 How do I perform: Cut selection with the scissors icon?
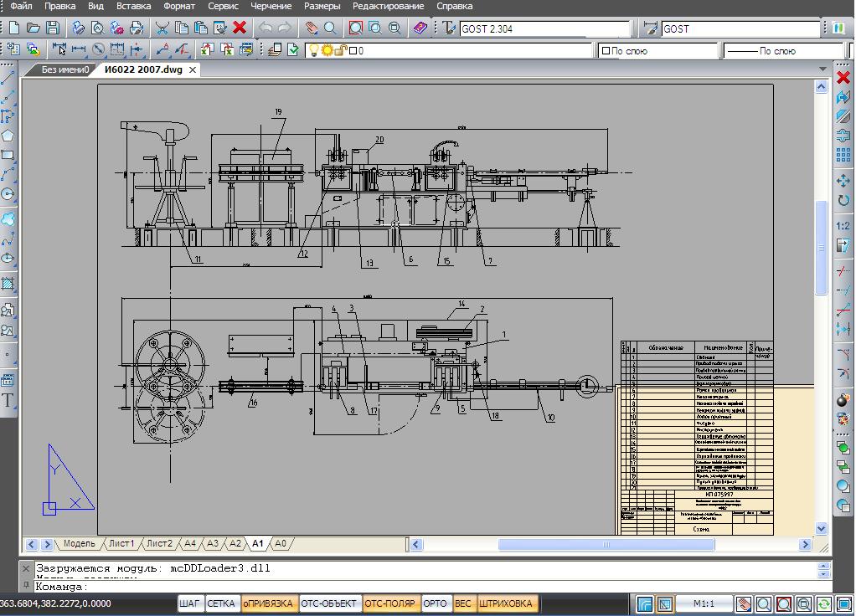tap(162, 28)
